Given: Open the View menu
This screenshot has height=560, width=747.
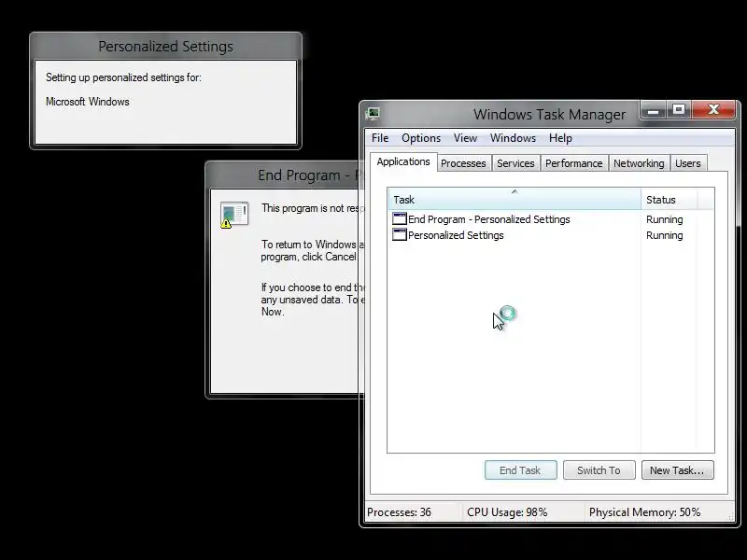Looking at the screenshot, I should pyautogui.click(x=465, y=138).
